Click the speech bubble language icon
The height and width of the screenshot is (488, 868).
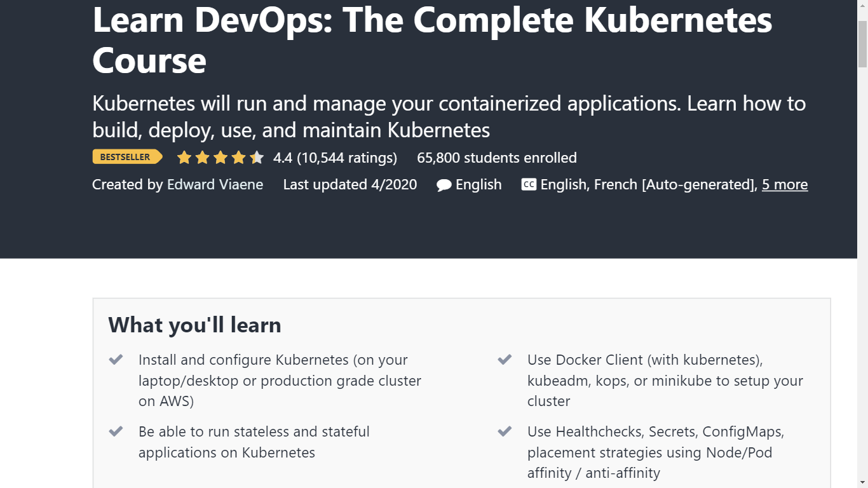(444, 185)
